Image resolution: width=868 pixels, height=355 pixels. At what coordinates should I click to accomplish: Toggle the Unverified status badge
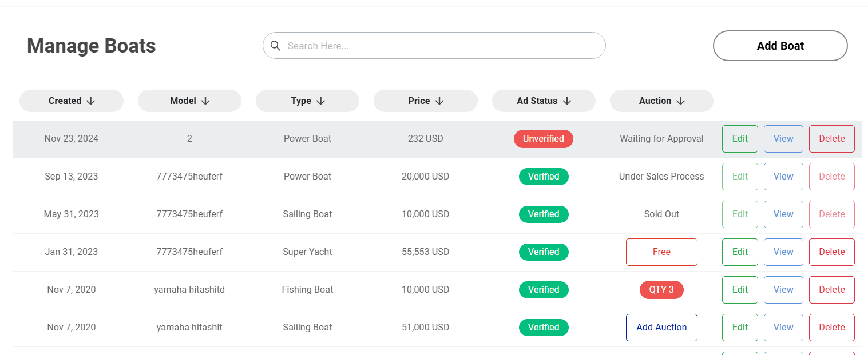coord(544,138)
